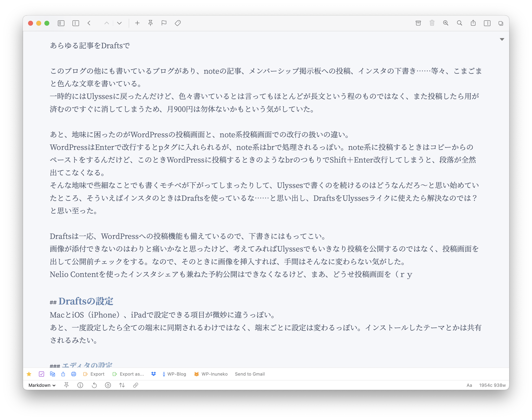Viewport: 532px width, 420px height.
Task: Run the blue share action in the action bar
Action: (63, 374)
